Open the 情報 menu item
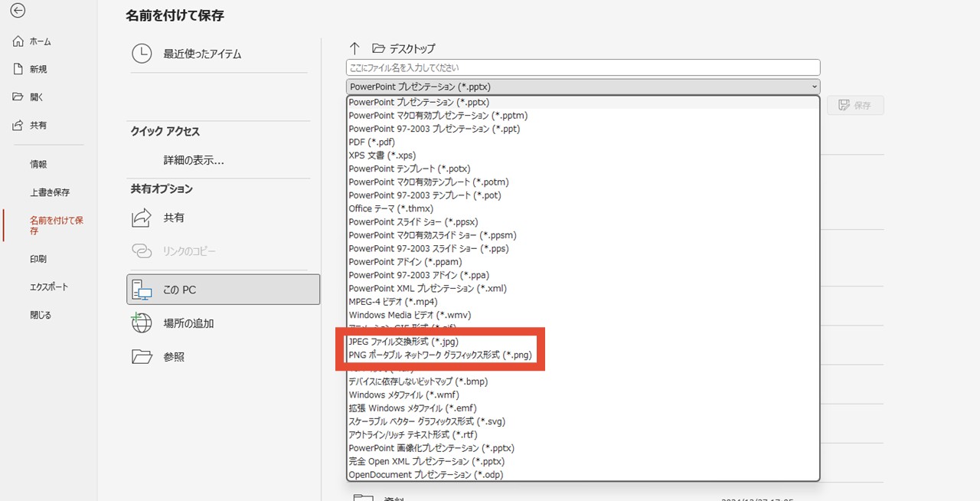Screen dimensions: 980x501 coord(38,164)
